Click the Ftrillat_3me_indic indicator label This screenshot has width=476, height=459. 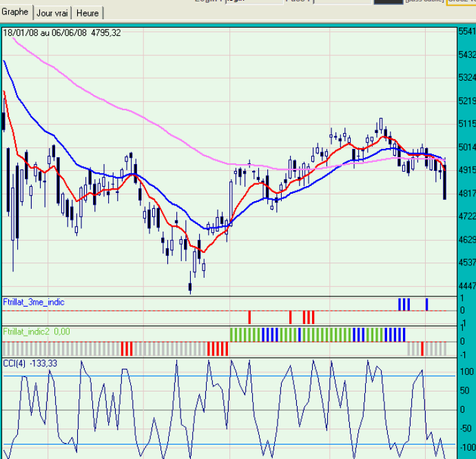pos(34,303)
